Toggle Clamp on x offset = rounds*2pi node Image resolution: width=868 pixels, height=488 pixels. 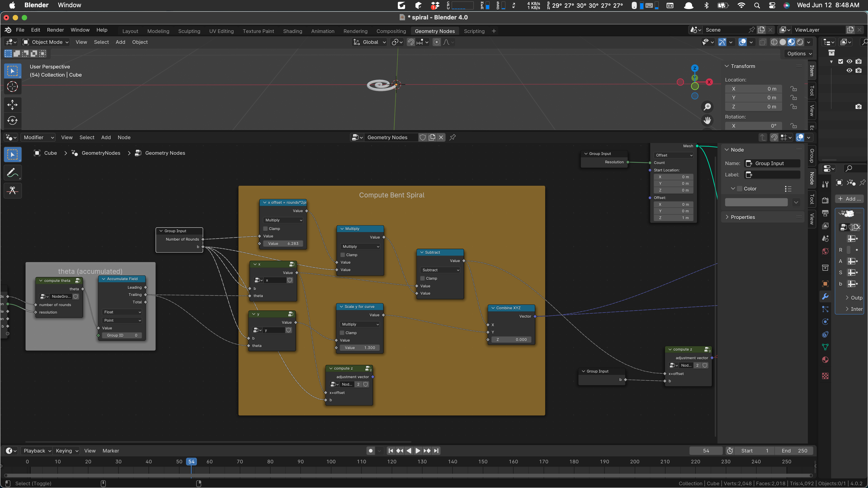(266, 229)
